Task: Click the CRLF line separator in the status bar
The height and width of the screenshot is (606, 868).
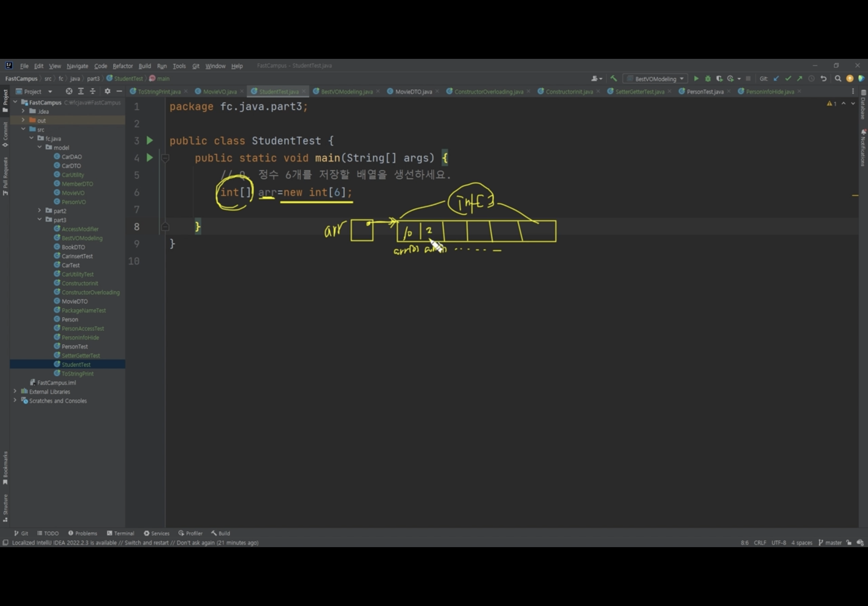Action: (760, 542)
